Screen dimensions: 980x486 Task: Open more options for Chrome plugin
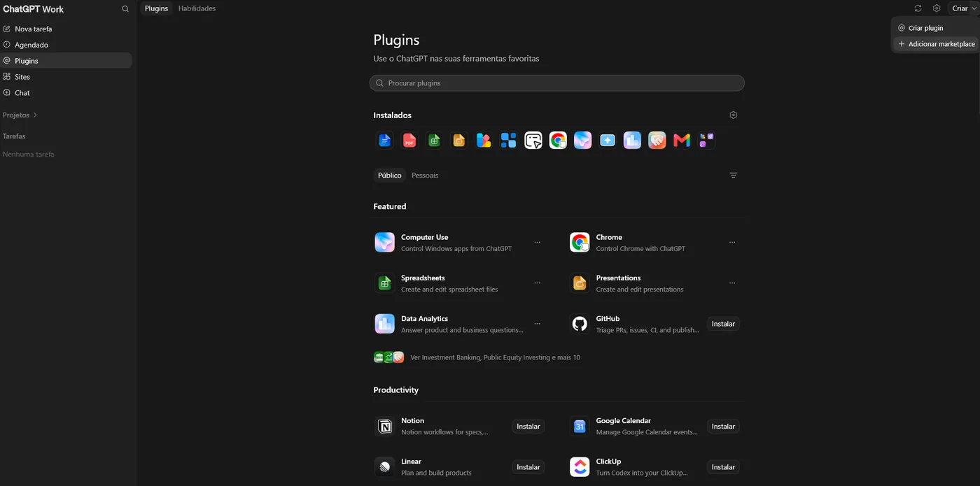click(732, 243)
